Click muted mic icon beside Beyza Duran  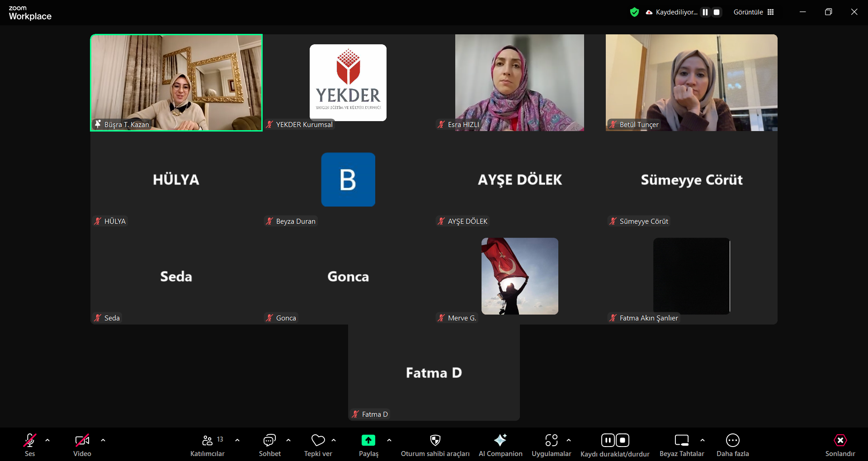(x=269, y=221)
